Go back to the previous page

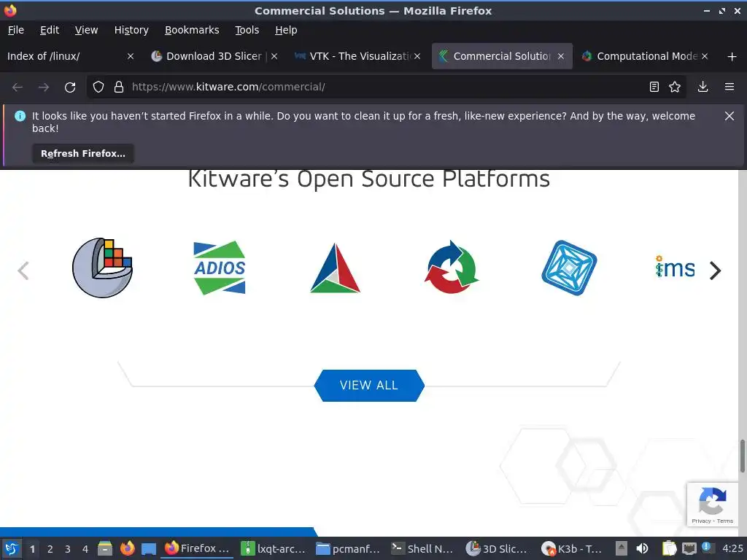coord(18,87)
